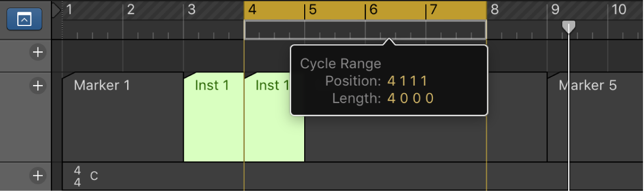This screenshot has width=644, height=191.
Task: Click bar 3 in the ruler
Action: point(191,9)
